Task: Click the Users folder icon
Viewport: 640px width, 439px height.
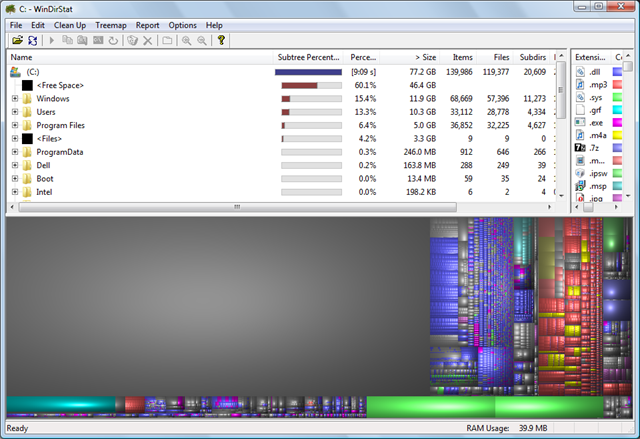Action: pyautogui.click(x=27, y=112)
